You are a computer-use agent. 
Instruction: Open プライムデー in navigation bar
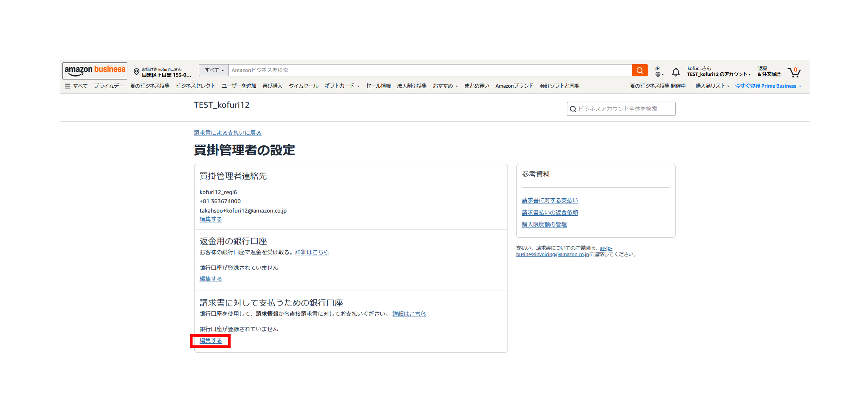click(x=109, y=86)
